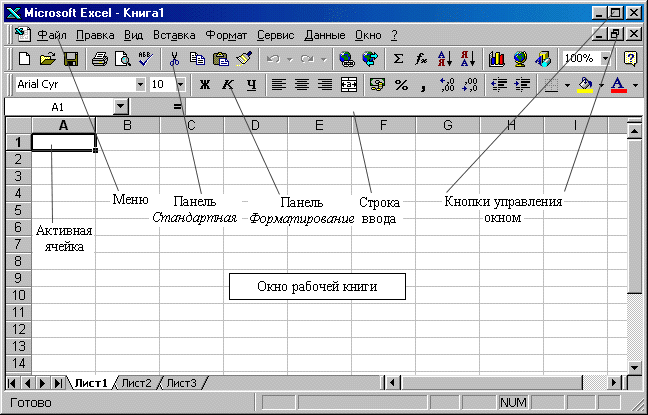The height and width of the screenshot is (415, 648).
Task: Print using the printer icon
Action: (x=100, y=59)
